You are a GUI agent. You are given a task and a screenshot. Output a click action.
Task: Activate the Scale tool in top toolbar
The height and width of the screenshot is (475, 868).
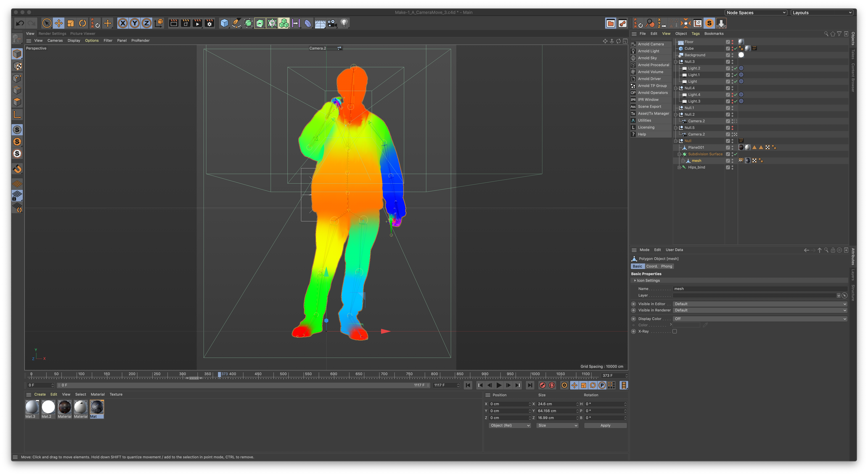coord(71,23)
